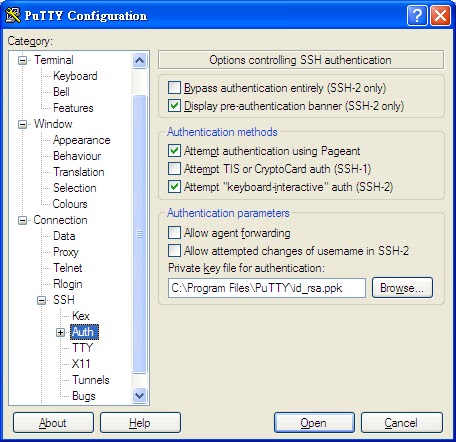Select the Translation category
456x442 pixels.
coord(79,172)
